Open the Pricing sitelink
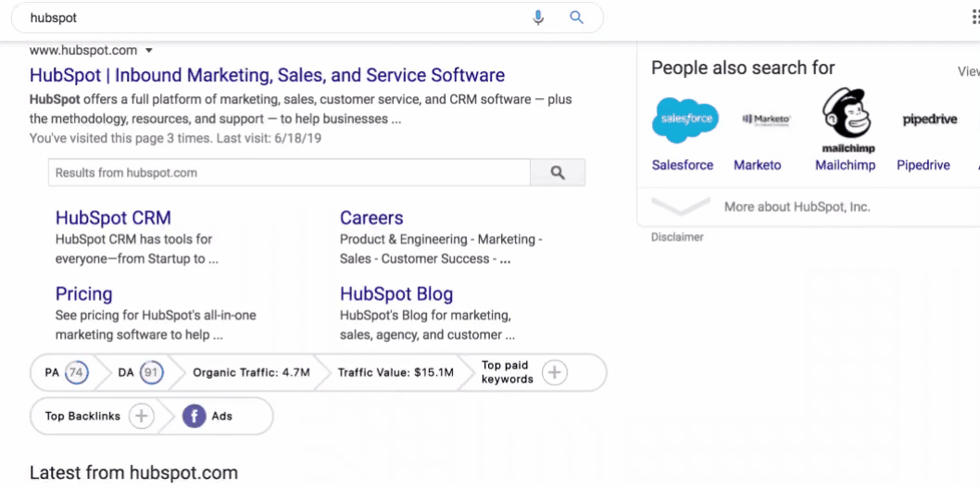Screen dimensions: 980x489 tap(83, 294)
